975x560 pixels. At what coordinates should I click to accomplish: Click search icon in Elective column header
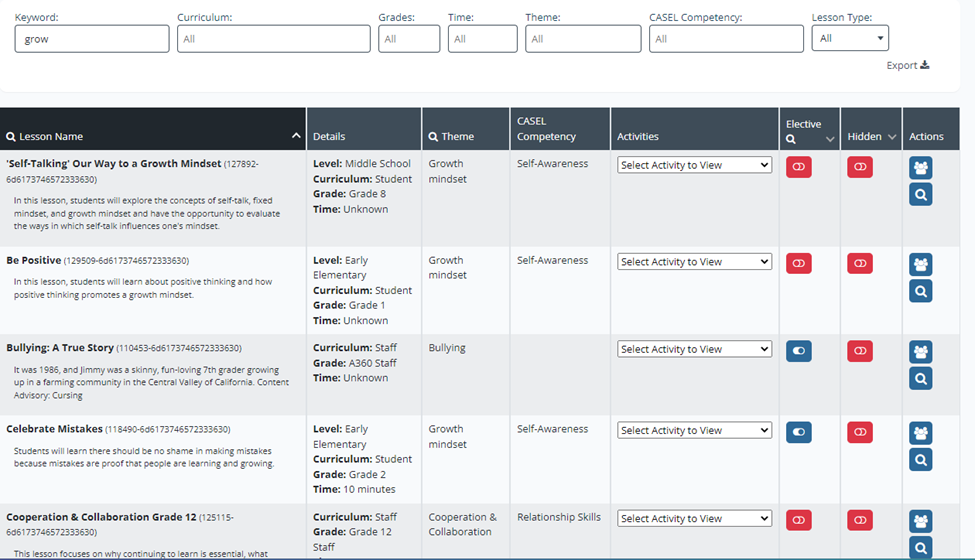[791, 140]
